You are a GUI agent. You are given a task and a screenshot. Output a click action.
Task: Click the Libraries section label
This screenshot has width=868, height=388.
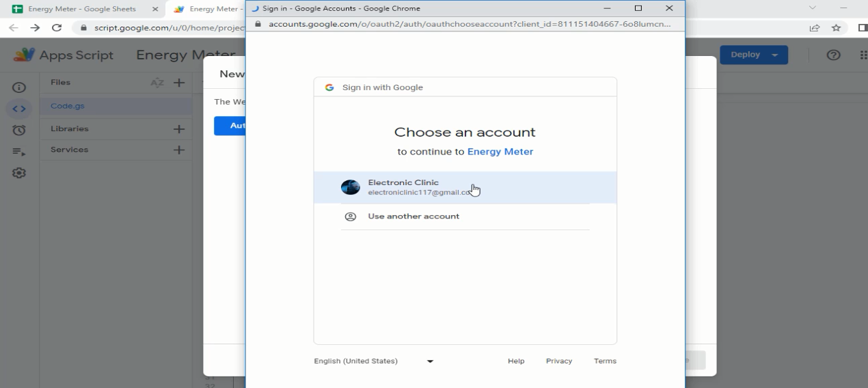coord(70,128)
